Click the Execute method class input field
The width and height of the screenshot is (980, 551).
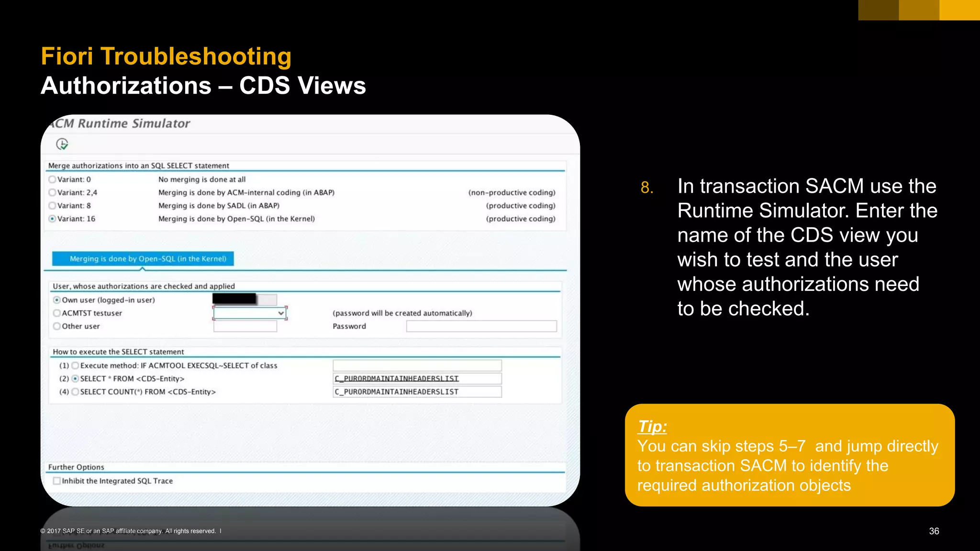click(417, 365)
